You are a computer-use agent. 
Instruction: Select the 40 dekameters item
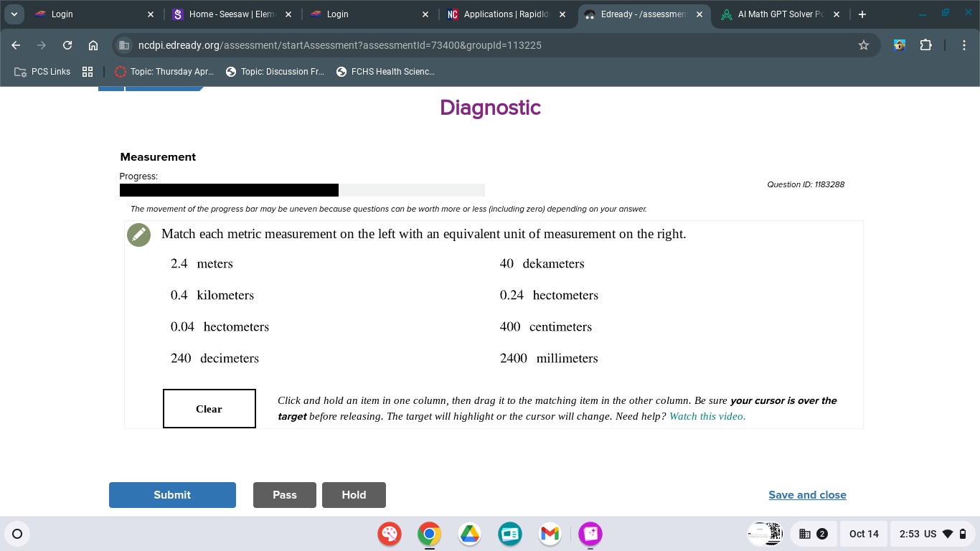click(542, 264)
